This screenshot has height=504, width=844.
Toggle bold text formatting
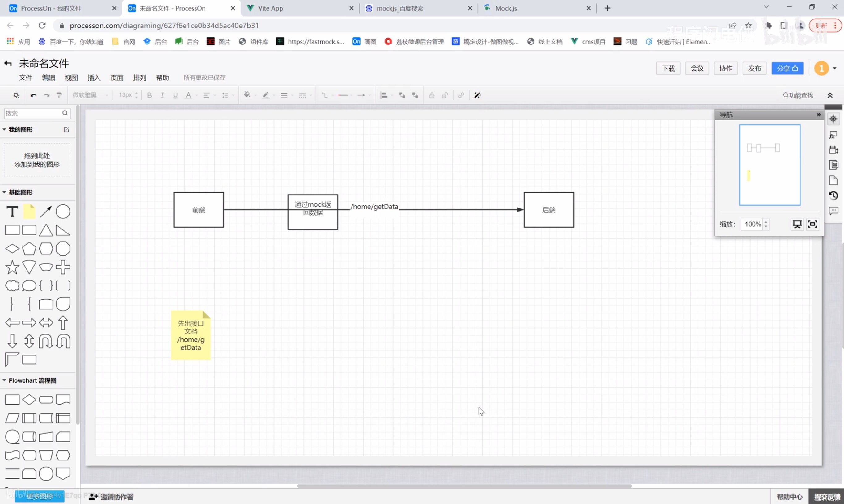click(149, 95)
